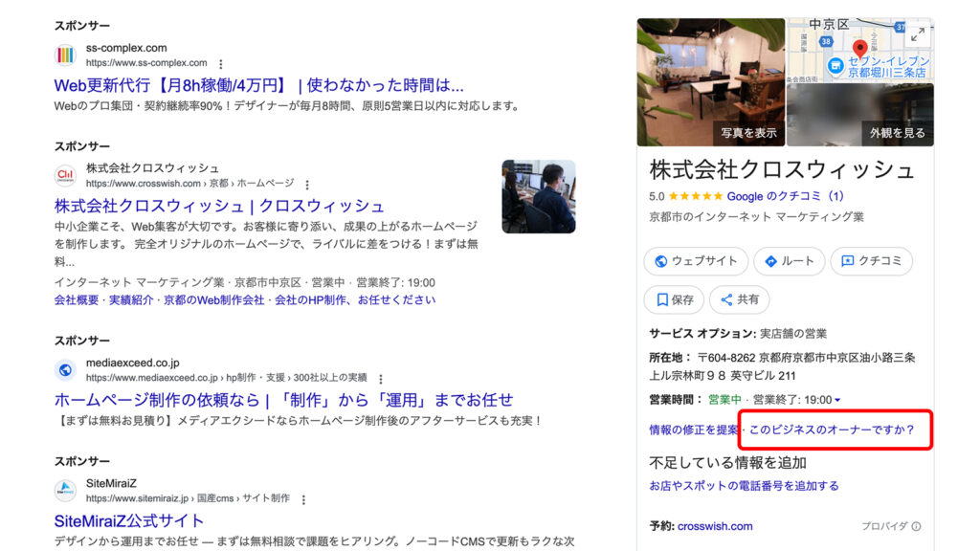Follow the 会社のHP制作、お任せください sitelink
Screen dimensions: 980x551
355,299
